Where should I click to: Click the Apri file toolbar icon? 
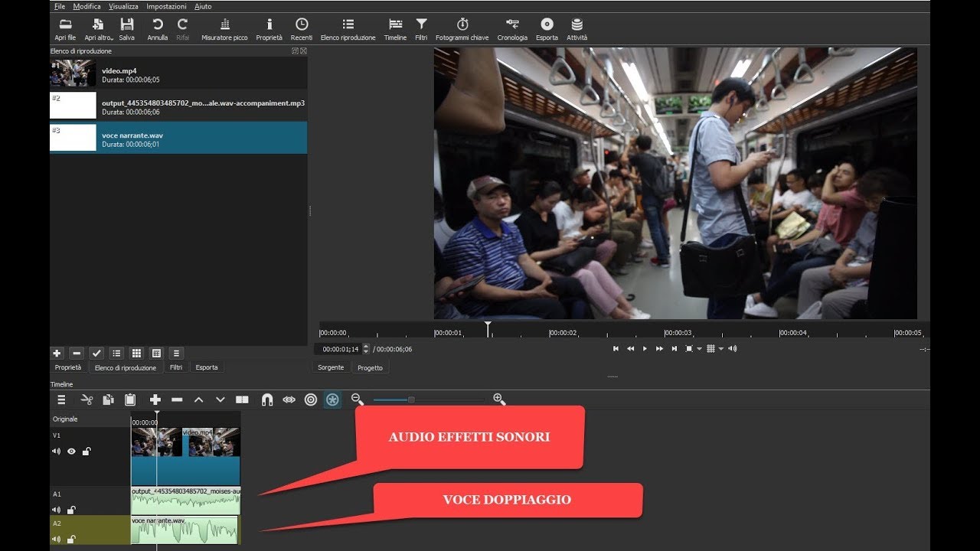[65, 29]
